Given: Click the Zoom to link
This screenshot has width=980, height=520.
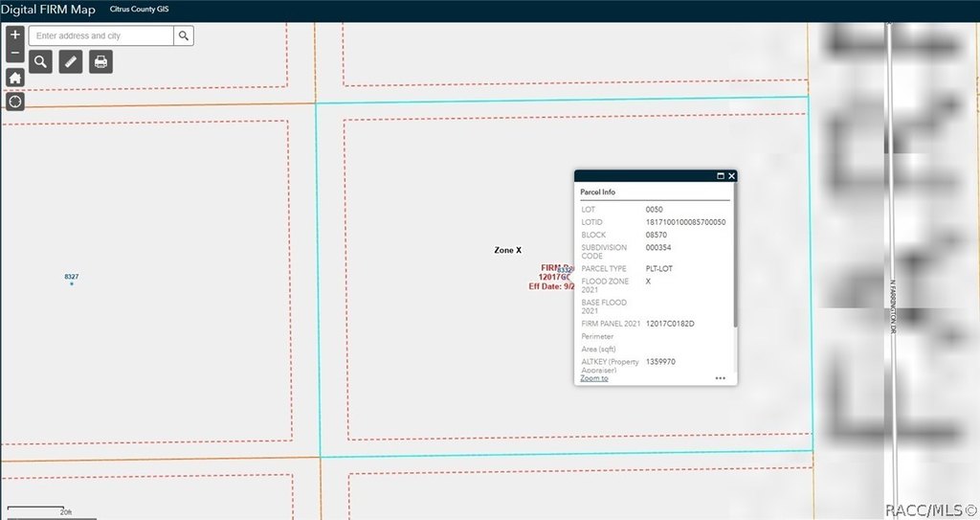Looking at the screenshot, I should (593, 378).
